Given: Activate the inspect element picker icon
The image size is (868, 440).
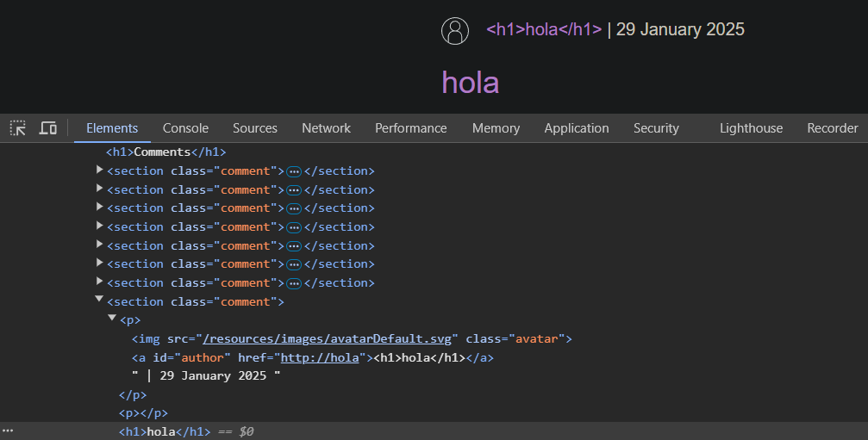Looking at the screenshot, I should pos(18,128).
